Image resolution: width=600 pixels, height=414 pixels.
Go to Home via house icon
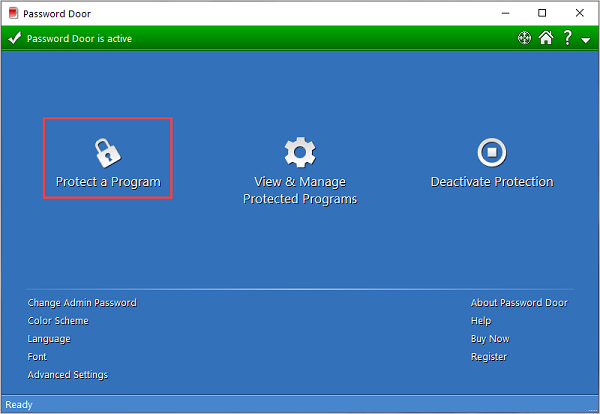click(x=545, y=39)
